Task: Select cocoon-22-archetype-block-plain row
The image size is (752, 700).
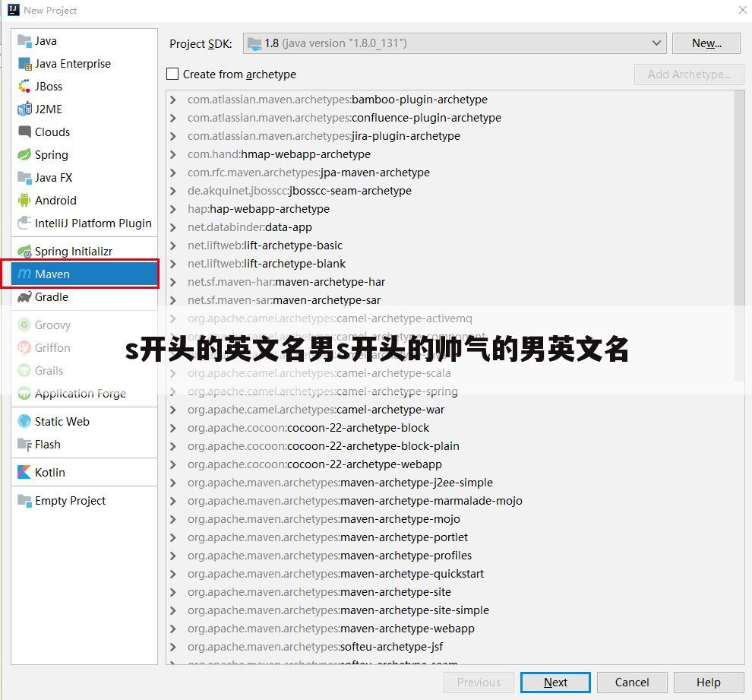Action: coord(450,446)
